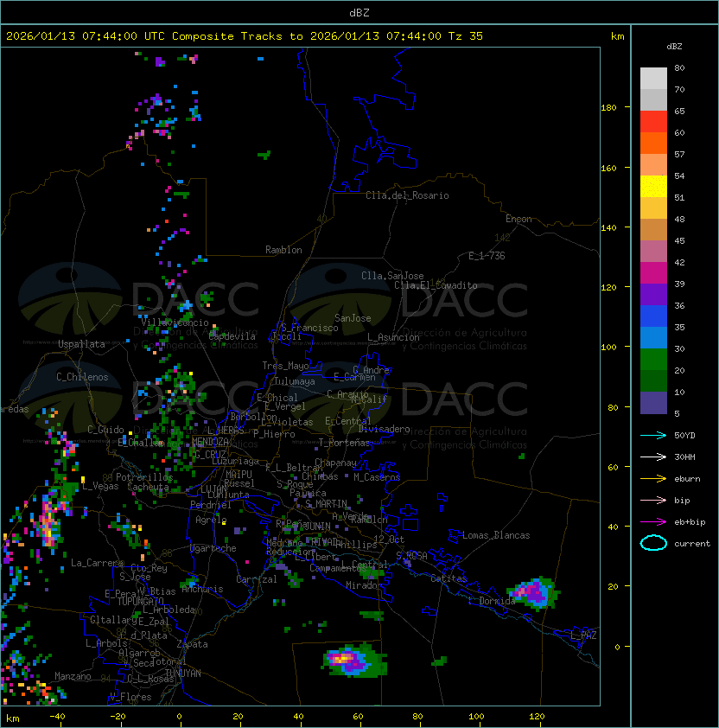Click the L_Dormida label

click(492, 601)
